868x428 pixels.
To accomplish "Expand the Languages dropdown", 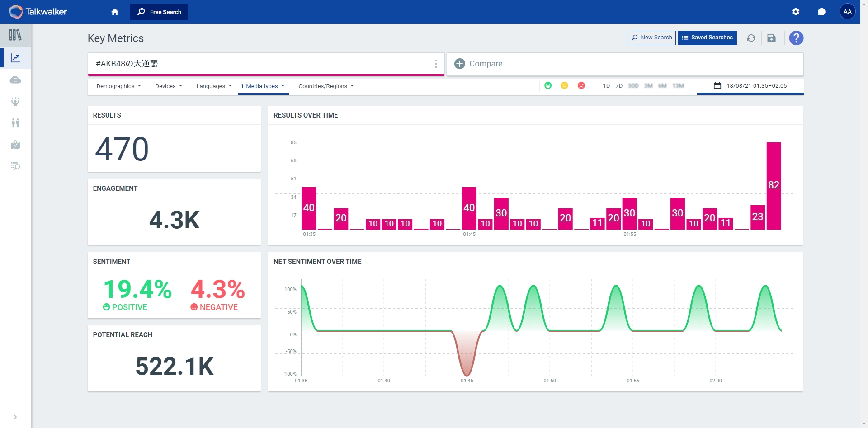I will (214, 86).
